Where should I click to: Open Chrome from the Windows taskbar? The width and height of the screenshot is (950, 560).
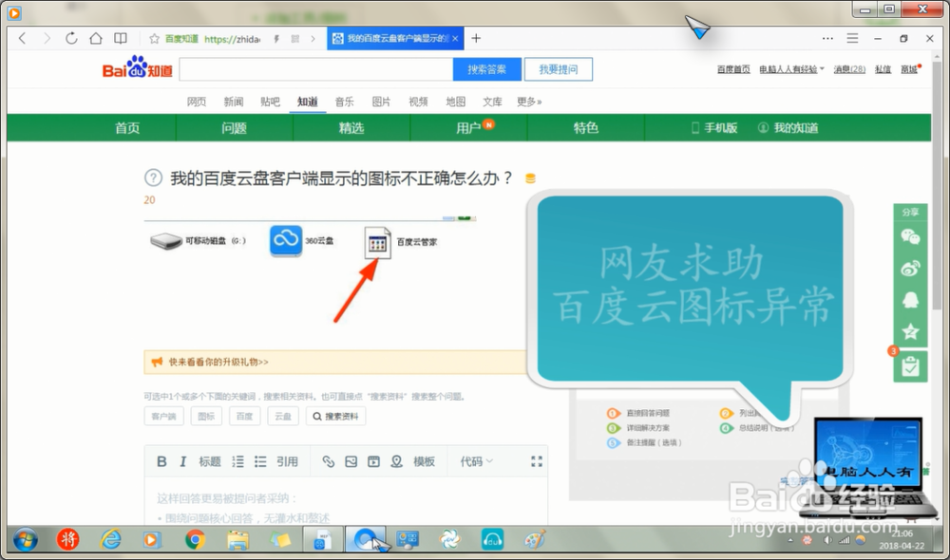(195, 539)
